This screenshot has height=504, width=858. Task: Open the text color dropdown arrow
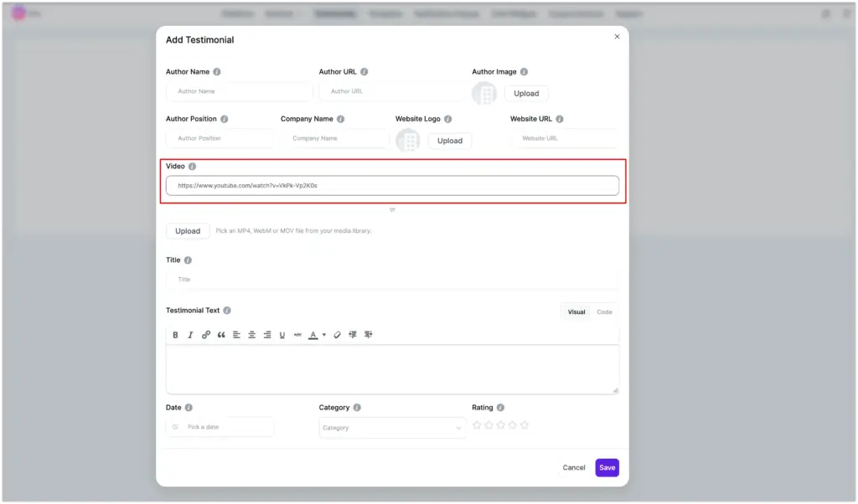coord(324,335)
